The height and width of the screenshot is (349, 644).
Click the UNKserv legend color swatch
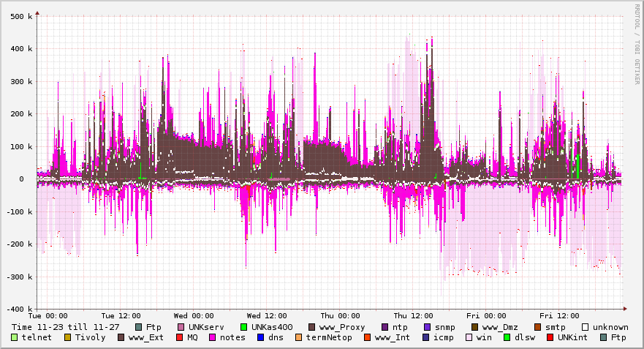(x=181, y=327)
